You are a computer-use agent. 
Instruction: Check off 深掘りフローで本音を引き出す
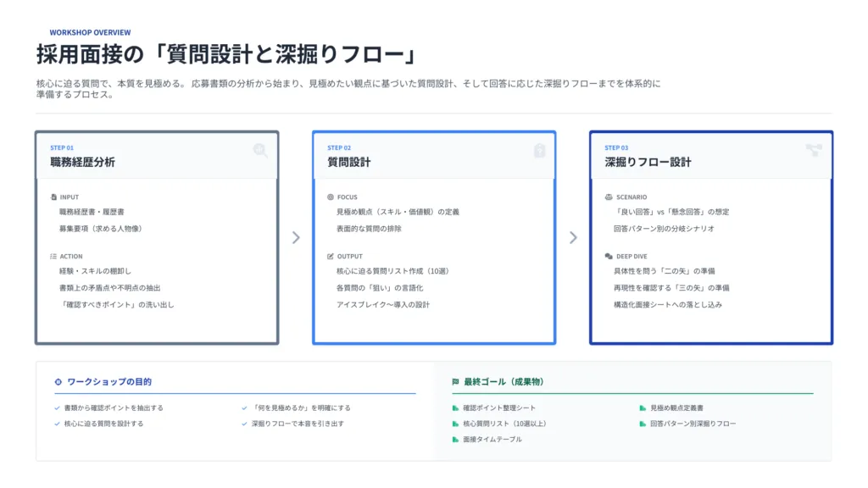(242, 422)
